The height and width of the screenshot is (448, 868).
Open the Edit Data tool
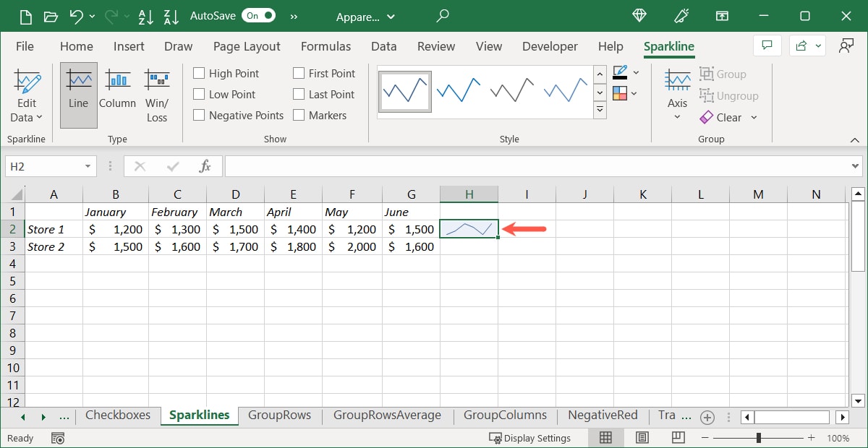click(x=27, y=95)
